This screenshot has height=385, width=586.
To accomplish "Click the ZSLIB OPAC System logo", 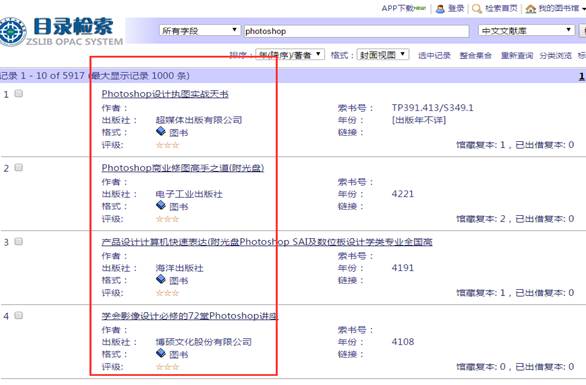I will pos(61,32).
